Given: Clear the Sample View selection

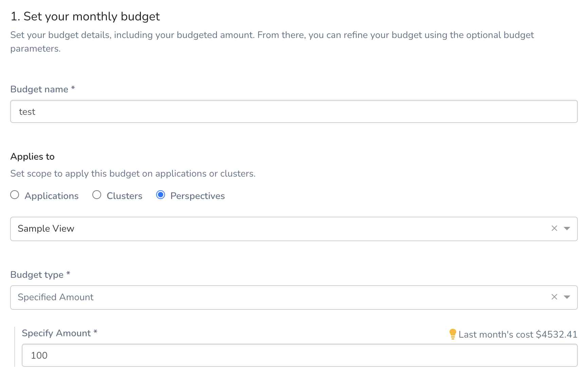Looking at the screenshot, I should (554, 229).
